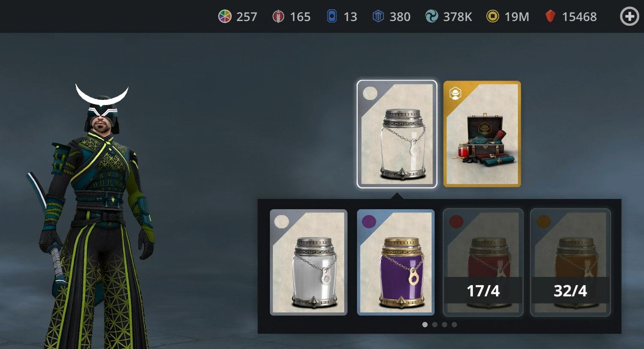Select the locked red dye jar 17/4

483,262
